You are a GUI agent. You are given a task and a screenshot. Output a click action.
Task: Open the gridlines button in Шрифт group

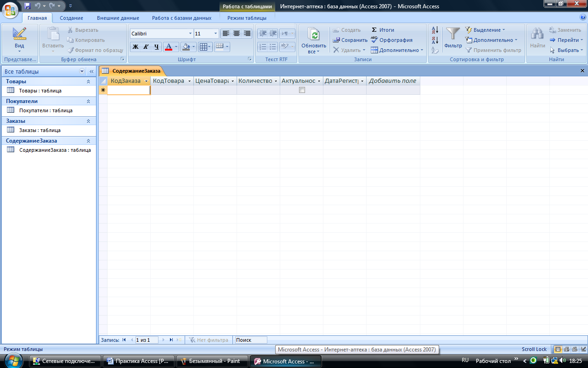205,46
